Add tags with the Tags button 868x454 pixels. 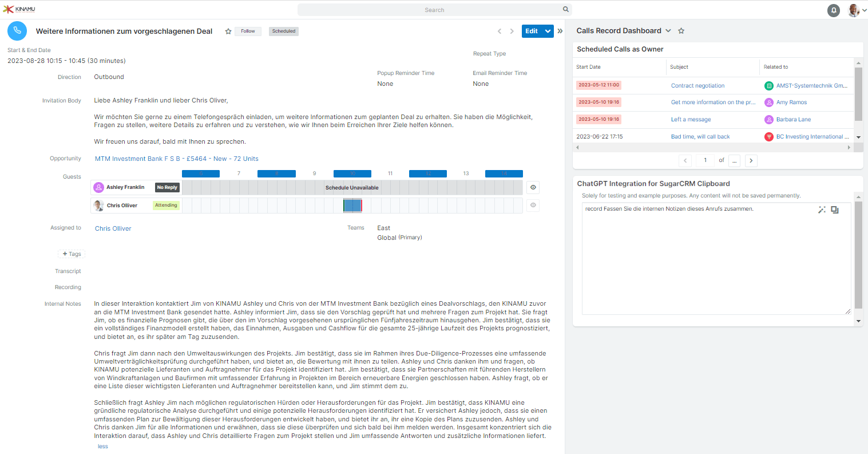[72, 254]
